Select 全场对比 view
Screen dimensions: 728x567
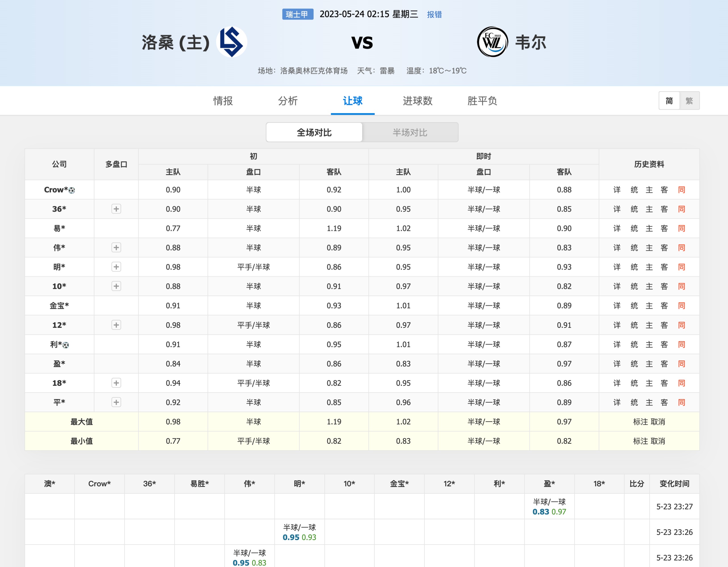pyautogui.click(x=314, y=132)
